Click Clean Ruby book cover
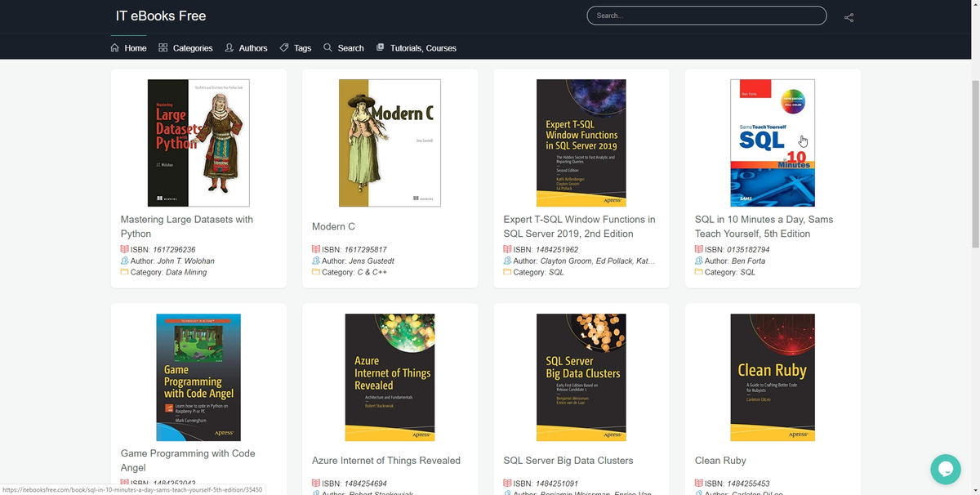Image resolution: width=980 pixels, height=495 pixels. coord(772,377)
